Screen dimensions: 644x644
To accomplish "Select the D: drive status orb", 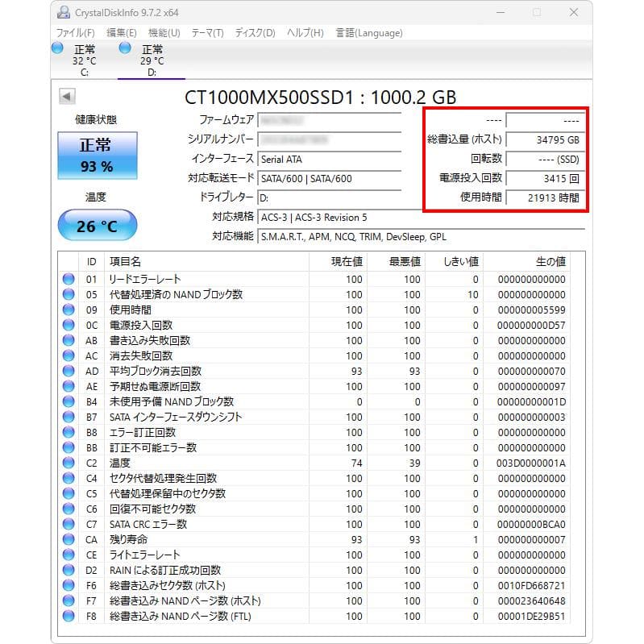I will [125, 48].
